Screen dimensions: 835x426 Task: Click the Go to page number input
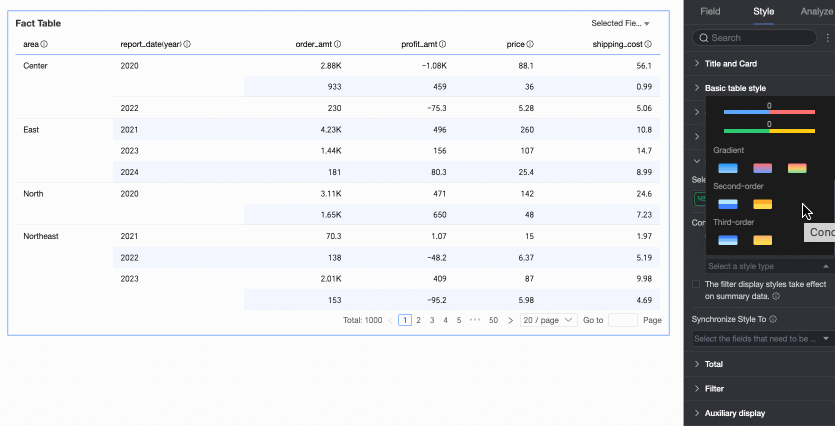[x=623, y=320]
